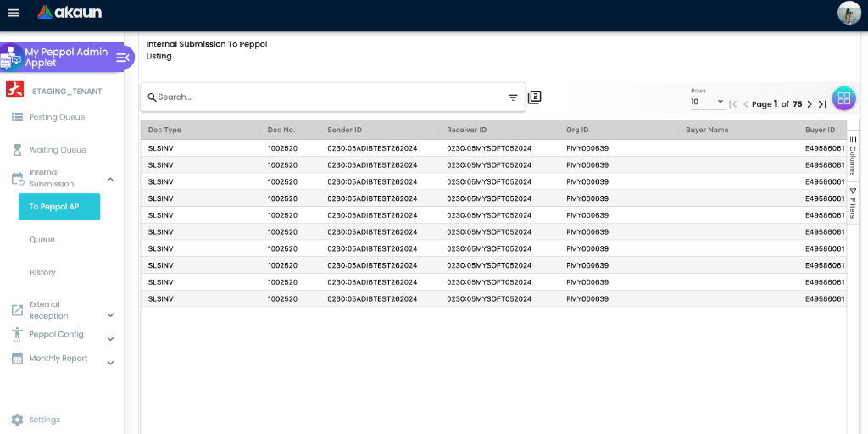Image resolution: width=868 pixels, height=434 pixels.
Task: Click first row's Receiver ID 0230:05MYSOFT052024
Action: 489,148
